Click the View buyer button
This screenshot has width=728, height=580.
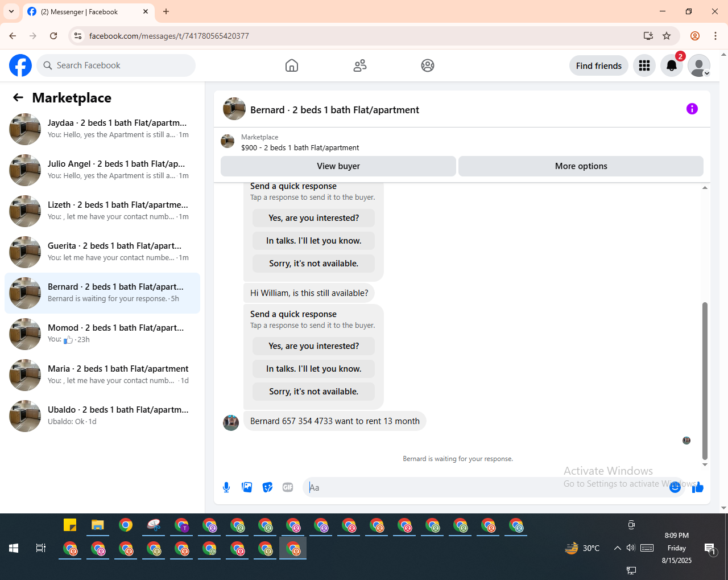pos(338,166)
